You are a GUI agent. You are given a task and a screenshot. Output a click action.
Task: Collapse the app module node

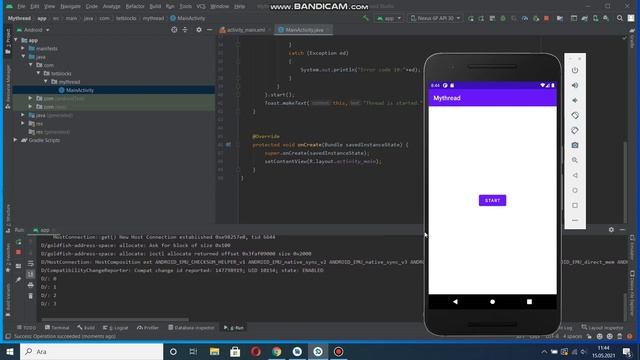(x=16, y=40)
